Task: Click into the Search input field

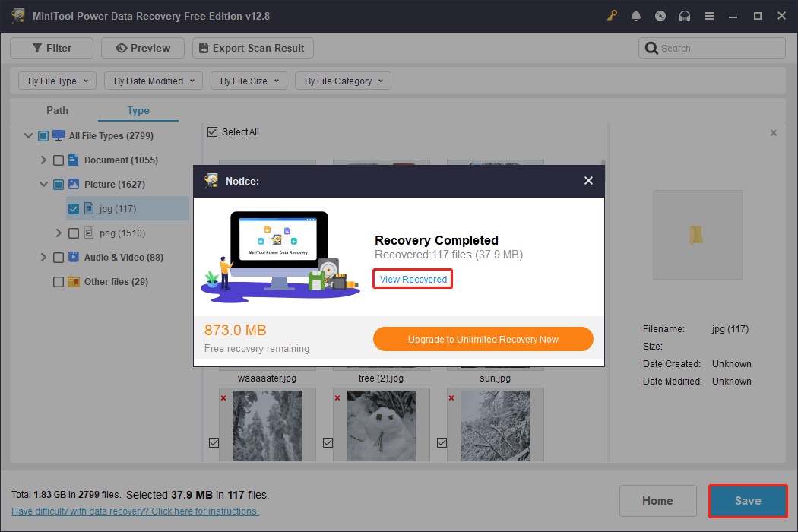Action: click(x=711, y=48)
